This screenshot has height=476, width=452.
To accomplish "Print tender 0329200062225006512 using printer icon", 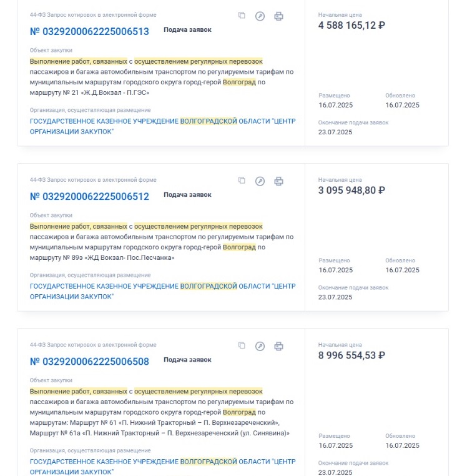I will tap(278, 181).
